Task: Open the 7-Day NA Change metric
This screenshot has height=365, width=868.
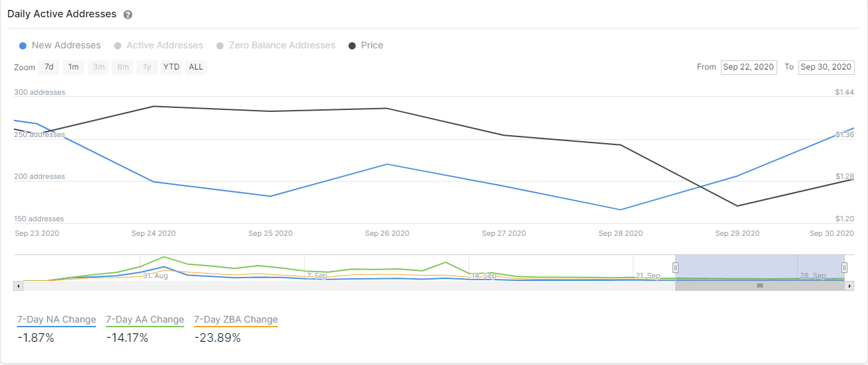Action: (x=56, y=320)
